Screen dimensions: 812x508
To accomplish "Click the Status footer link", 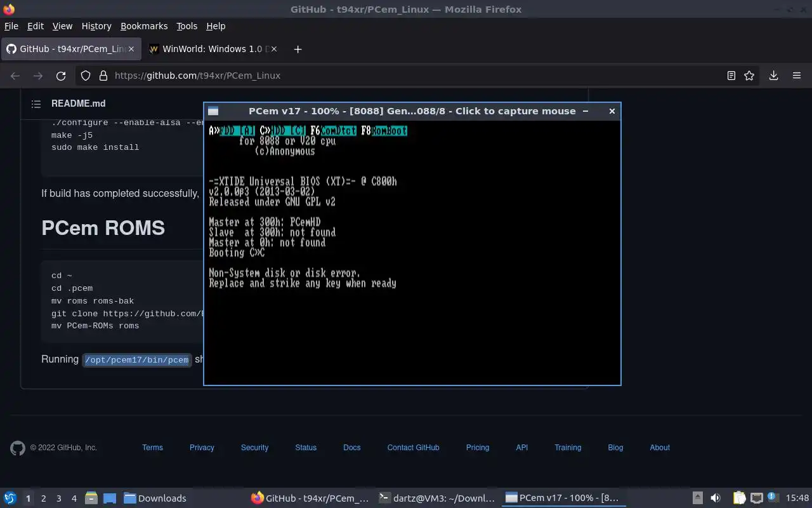I will pos(306,448).
